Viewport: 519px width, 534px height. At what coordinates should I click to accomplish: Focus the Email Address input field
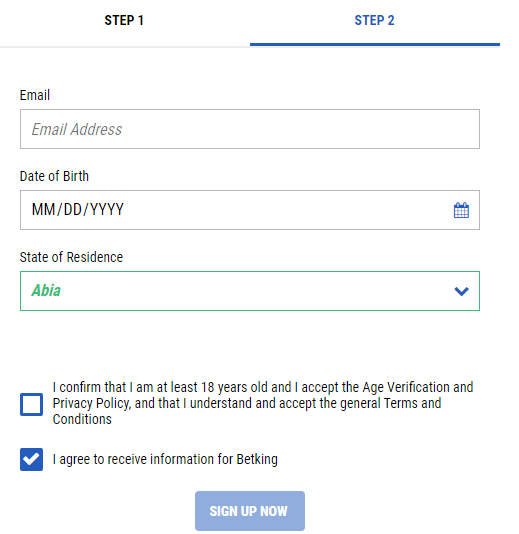click(250, 129)
